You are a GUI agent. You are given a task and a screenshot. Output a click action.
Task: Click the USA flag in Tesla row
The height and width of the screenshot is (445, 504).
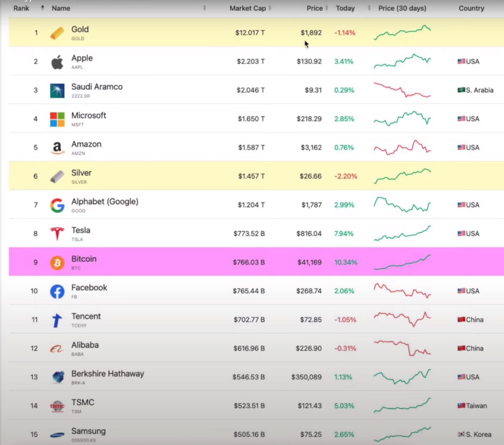(x=461, y=233)
